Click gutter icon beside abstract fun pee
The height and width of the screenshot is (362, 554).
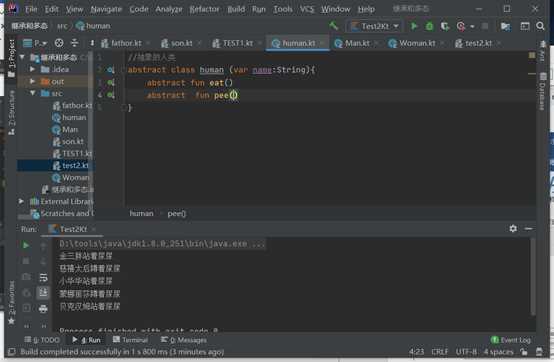pos(111,95)
